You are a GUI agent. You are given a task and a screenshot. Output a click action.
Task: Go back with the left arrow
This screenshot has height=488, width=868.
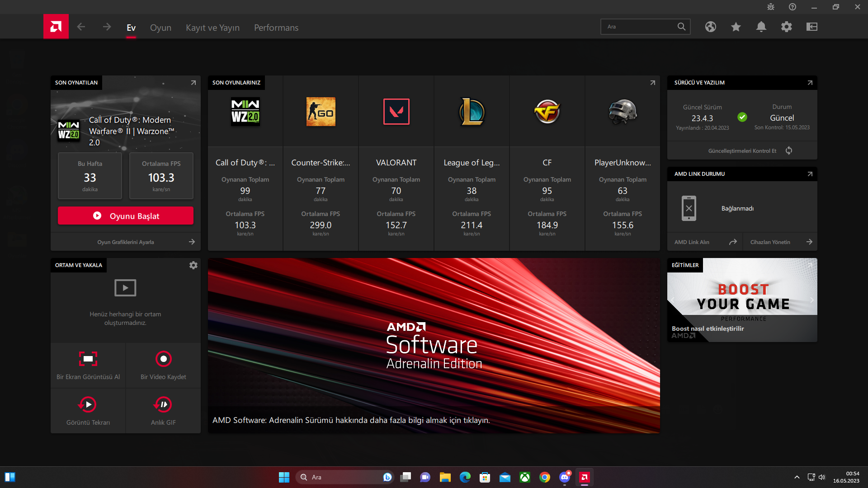[x=81, y=27]
